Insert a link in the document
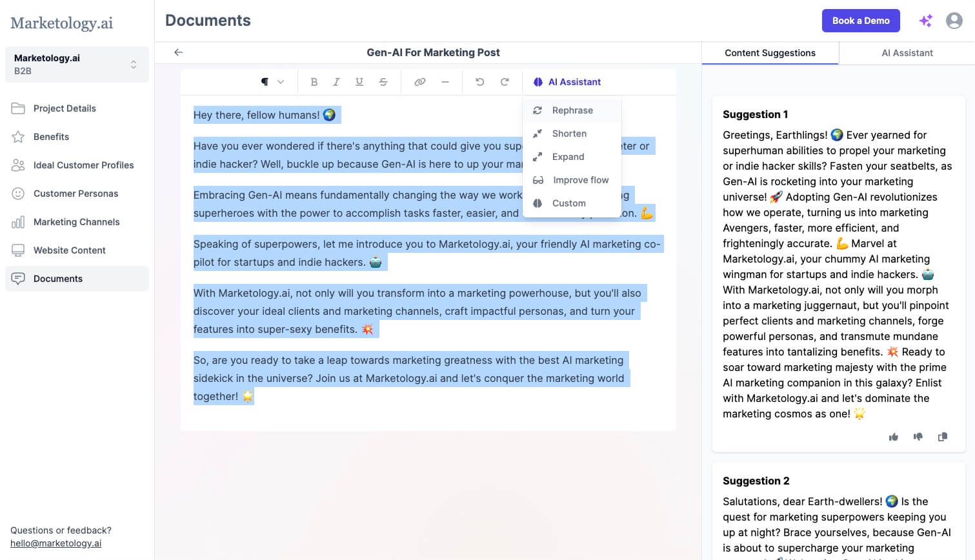This screenshot has height=560, width=975. (x=420, y=82)
